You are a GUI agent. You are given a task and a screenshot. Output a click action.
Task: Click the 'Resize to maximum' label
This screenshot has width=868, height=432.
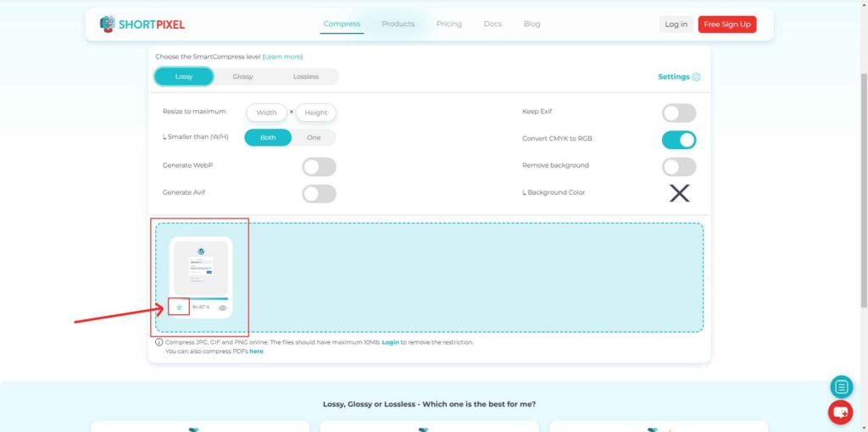point(194,111)
